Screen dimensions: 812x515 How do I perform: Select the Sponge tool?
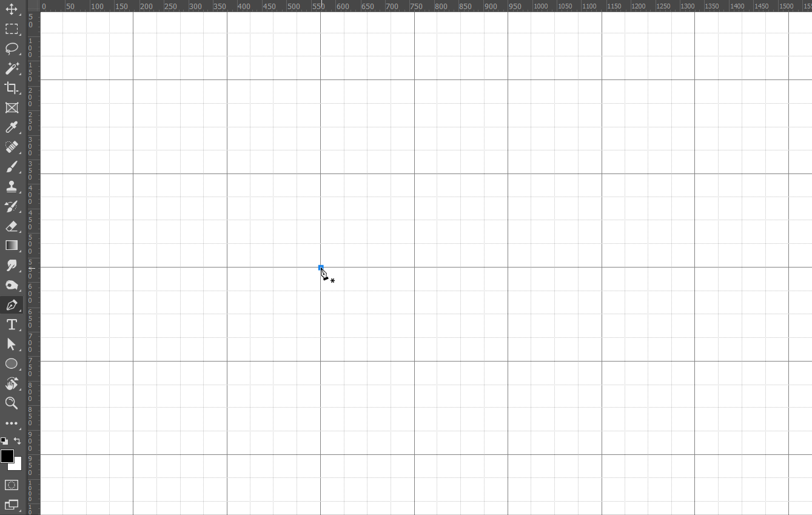point(12,285)
